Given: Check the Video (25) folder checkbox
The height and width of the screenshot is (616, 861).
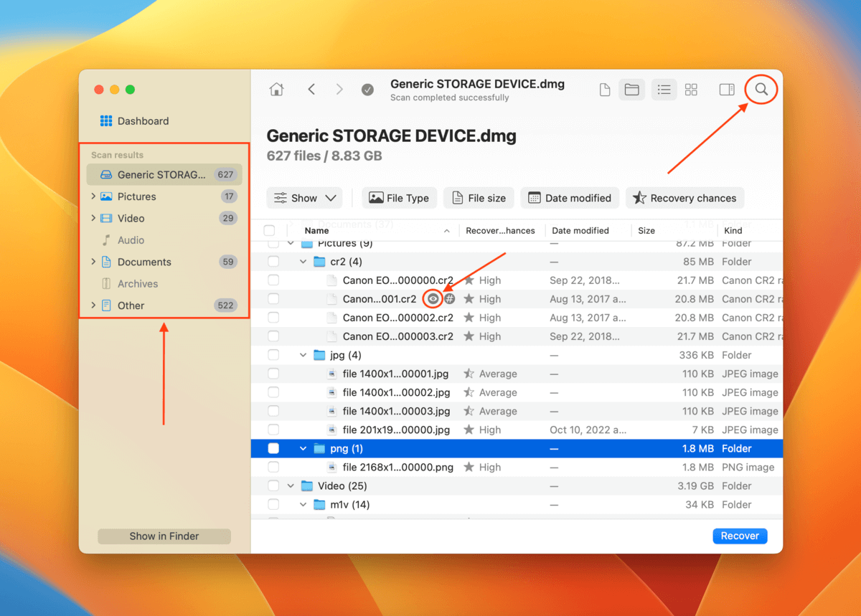Looking at the screenshot, I should (273, 485).
